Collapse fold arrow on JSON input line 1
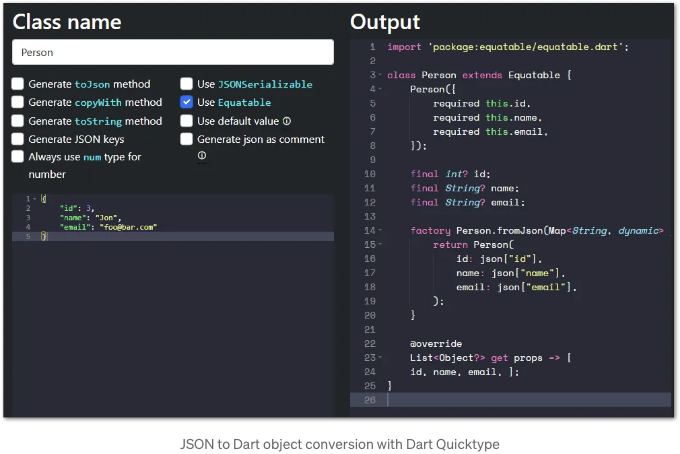The height and width of the screenshot is (454, 680). [35, 199]
